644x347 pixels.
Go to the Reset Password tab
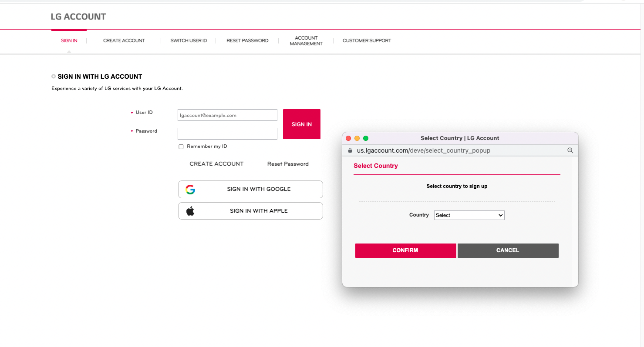coord(247,41)
